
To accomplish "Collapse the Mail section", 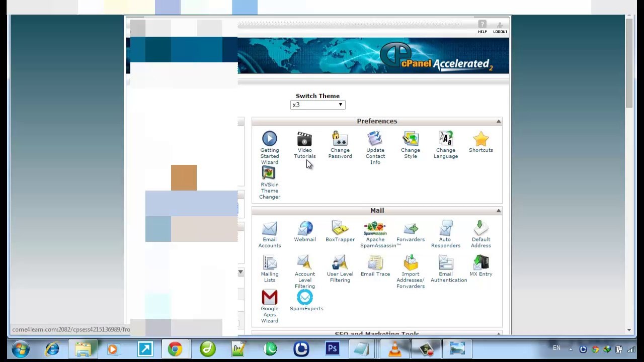I will [x=498, y=211].
